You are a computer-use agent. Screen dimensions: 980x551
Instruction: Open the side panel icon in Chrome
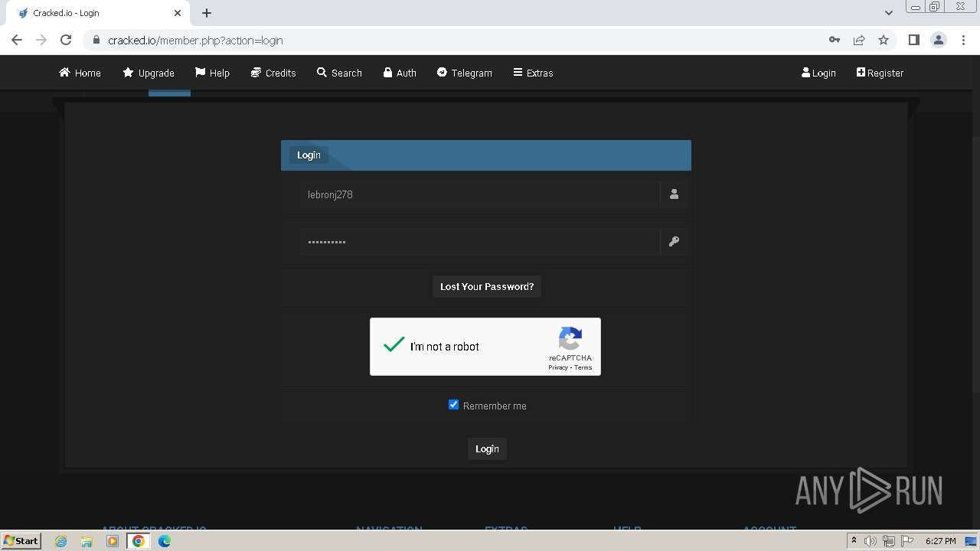pos(913,40)
